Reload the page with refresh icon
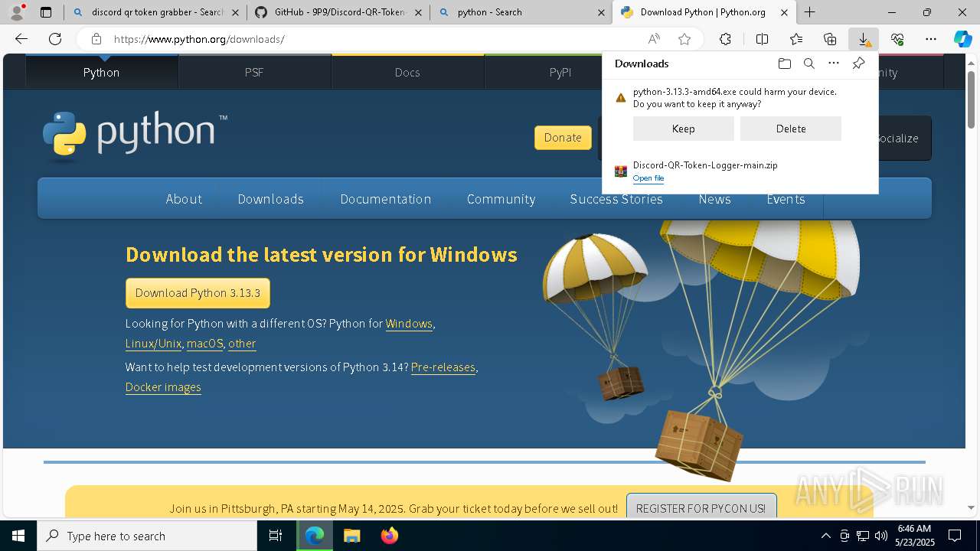The image size is (980, 551). point(55,39)
